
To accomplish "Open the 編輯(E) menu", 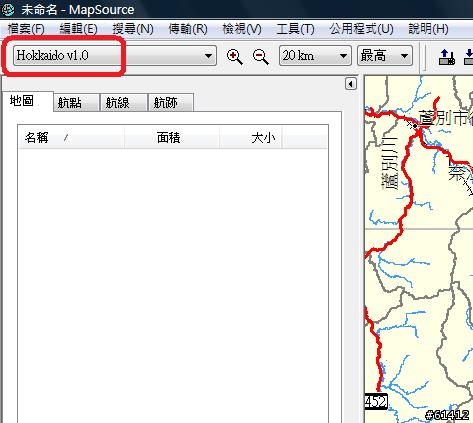I will click(x=78, y=29).
